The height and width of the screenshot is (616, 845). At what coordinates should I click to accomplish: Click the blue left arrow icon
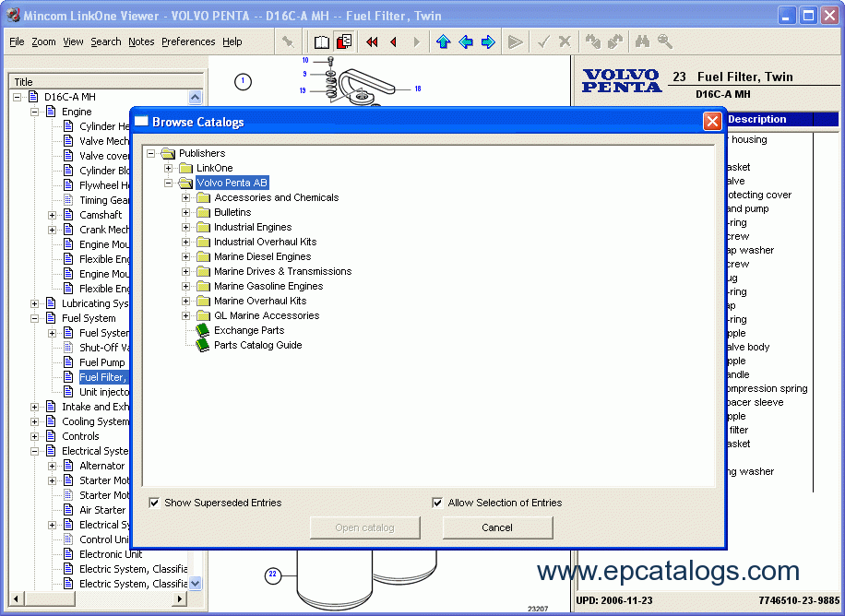coord(466,41)
